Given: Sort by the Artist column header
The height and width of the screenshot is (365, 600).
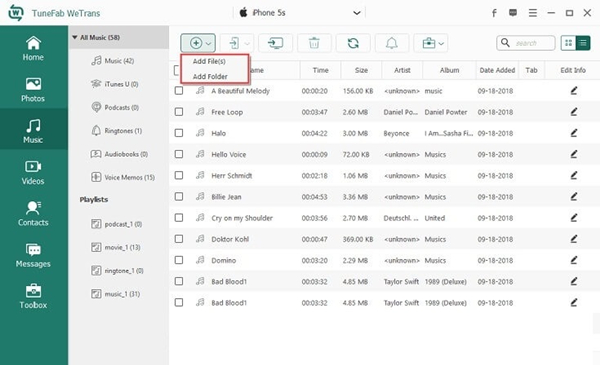Looking at the screenshot, I should [402, 70].
